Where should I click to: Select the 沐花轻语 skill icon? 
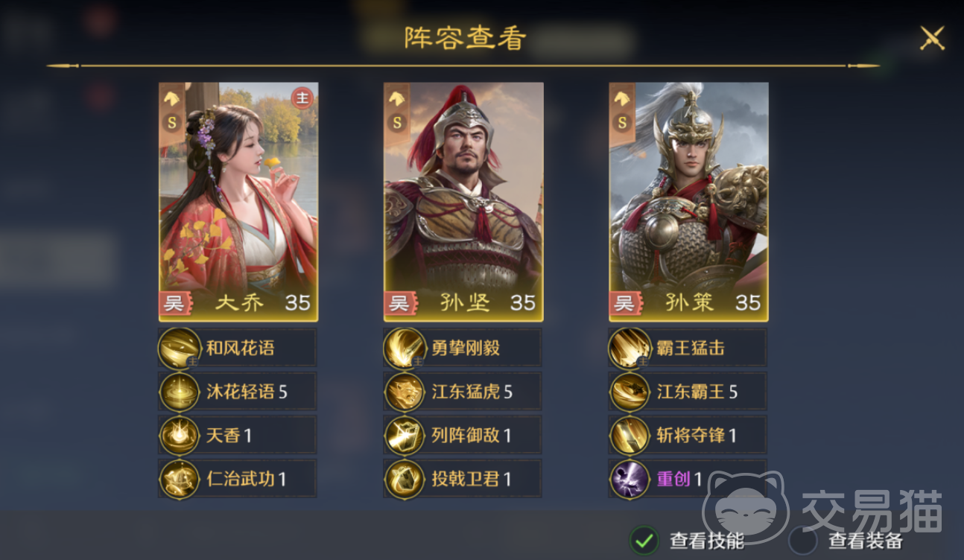click(180, 392)
